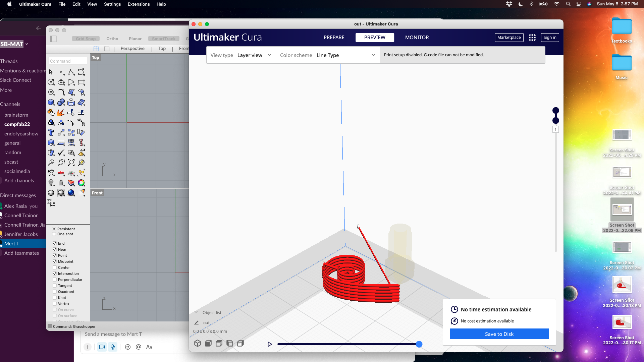Expand the More section in Slack sidebar
The image size is (644, 362).
(6, 90)
